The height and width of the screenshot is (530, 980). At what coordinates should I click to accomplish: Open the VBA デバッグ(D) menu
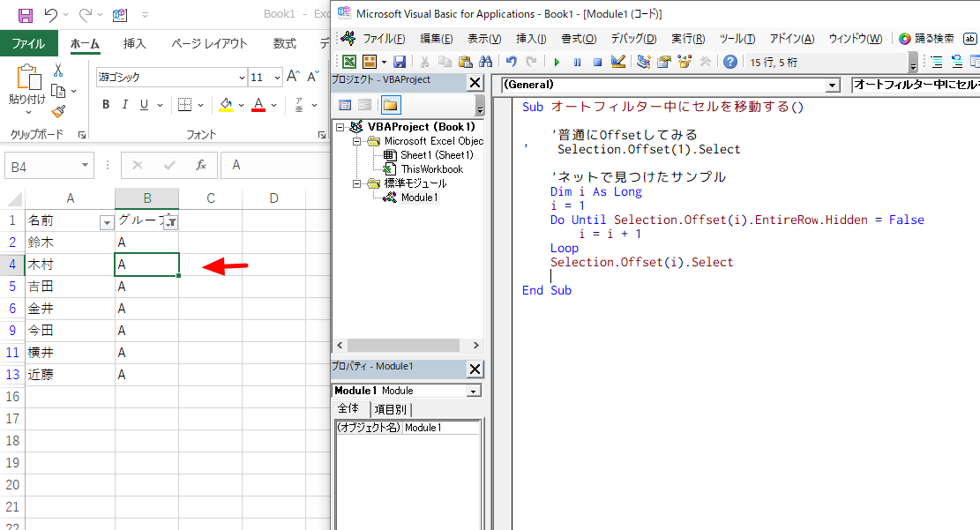click(633, 39)
